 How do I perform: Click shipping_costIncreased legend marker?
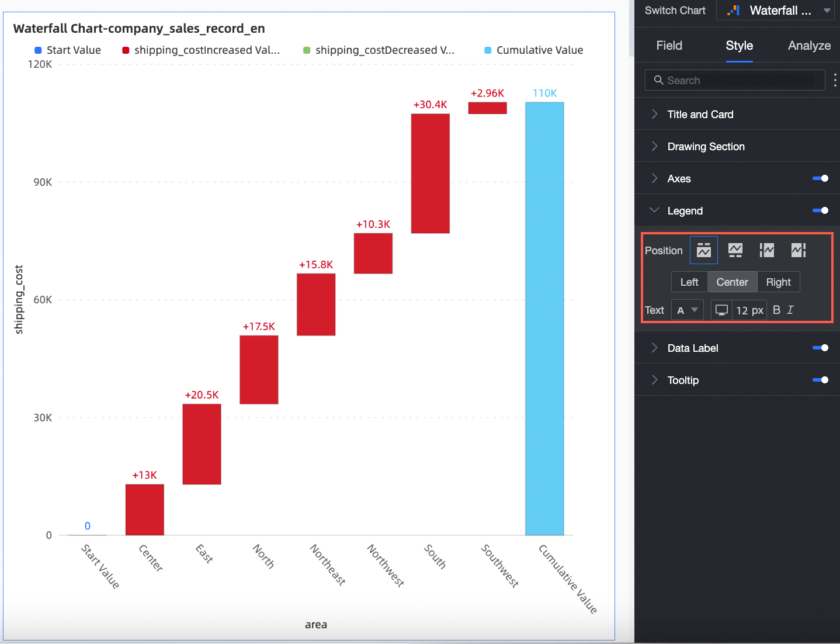[x=126, y=50]
